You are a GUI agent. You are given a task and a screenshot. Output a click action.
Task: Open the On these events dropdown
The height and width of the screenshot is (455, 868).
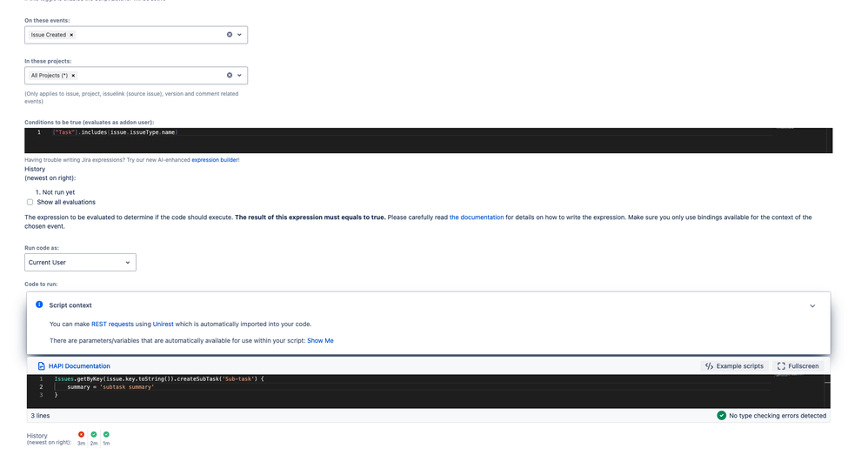point(240,34)
